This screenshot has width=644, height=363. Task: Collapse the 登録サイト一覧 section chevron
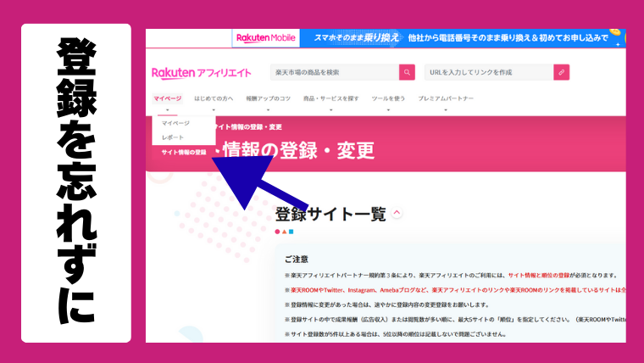point(397,213)
